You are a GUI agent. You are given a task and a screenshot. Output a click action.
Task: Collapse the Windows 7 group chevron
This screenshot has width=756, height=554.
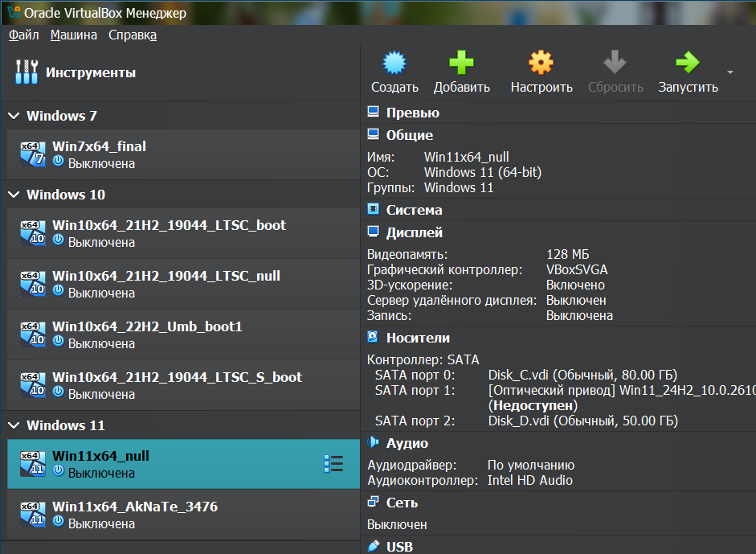(x=14, y=116)
